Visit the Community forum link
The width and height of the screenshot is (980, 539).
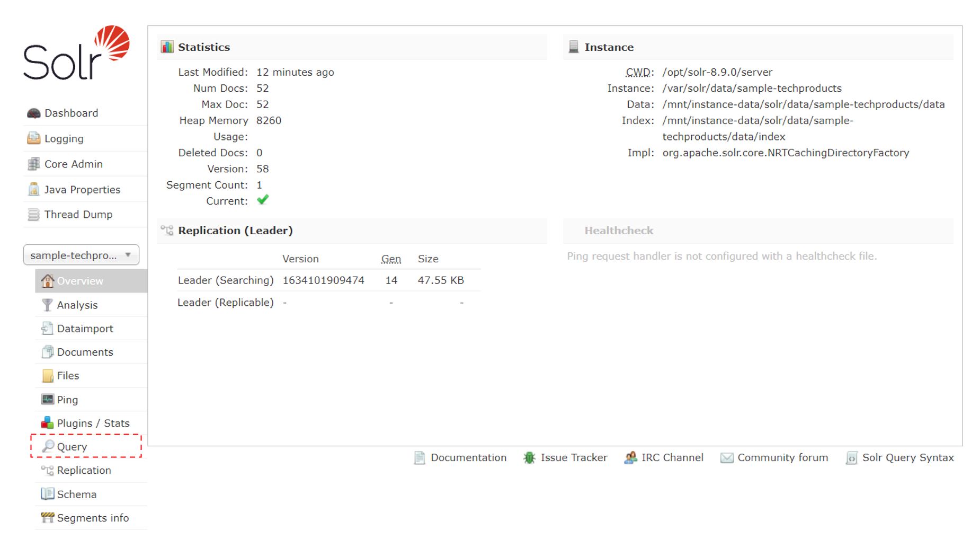point(782,458)
